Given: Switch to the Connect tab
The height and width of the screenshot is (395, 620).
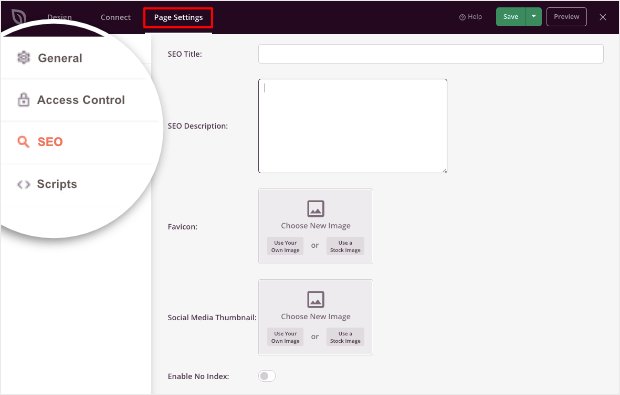Looking at the screenshot, I should click(x=115, y=17).
